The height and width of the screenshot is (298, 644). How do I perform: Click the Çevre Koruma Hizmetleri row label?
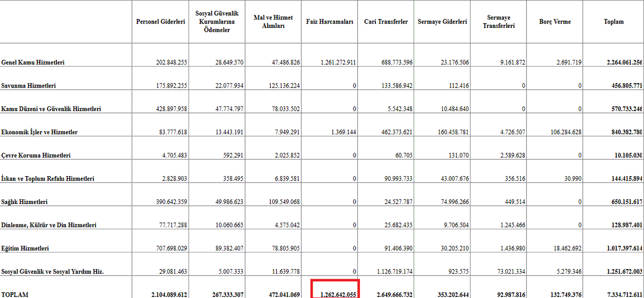tap(36, 156)
